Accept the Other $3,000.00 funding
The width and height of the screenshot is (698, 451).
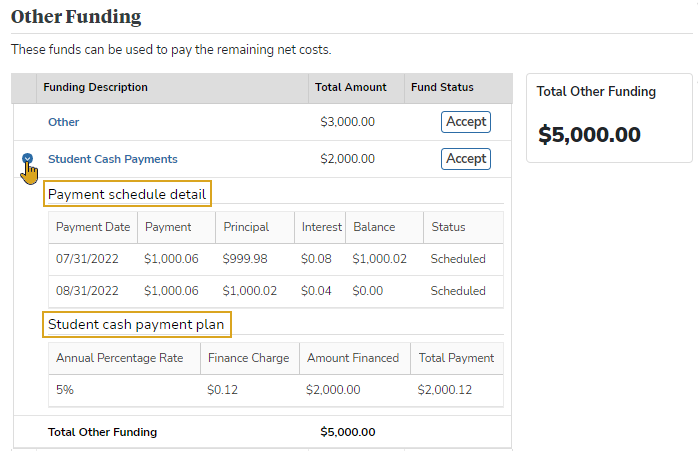[466, 122]
